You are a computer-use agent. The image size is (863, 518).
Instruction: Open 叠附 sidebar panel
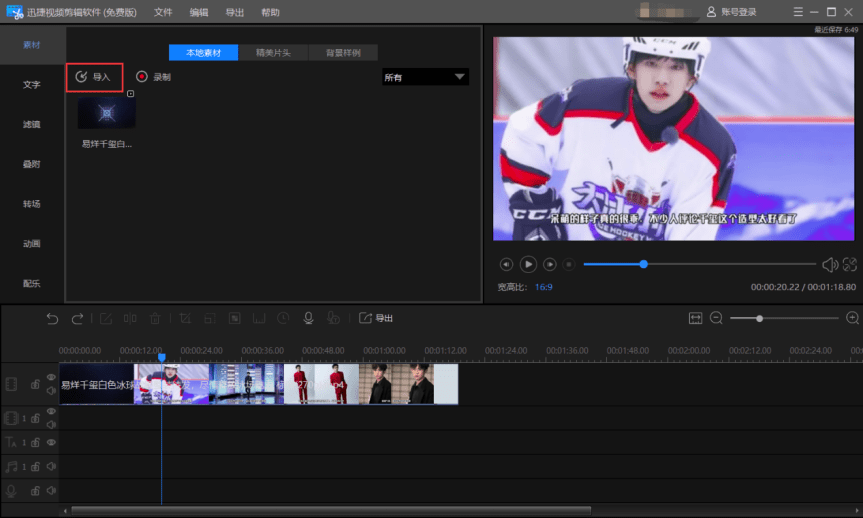pyautogui.click(x=32, y=164)
